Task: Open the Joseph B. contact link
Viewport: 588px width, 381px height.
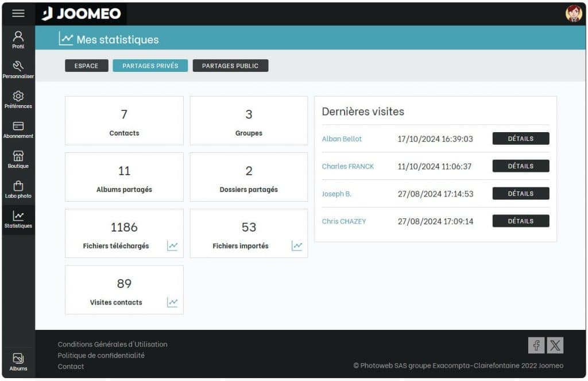Action: [336, 194]
